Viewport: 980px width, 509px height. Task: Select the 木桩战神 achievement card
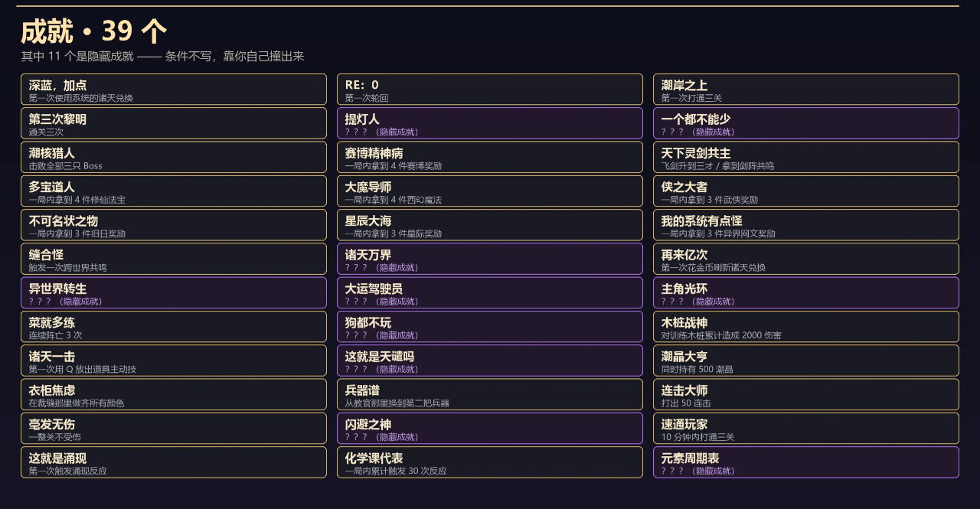click(x=806, y=327)
